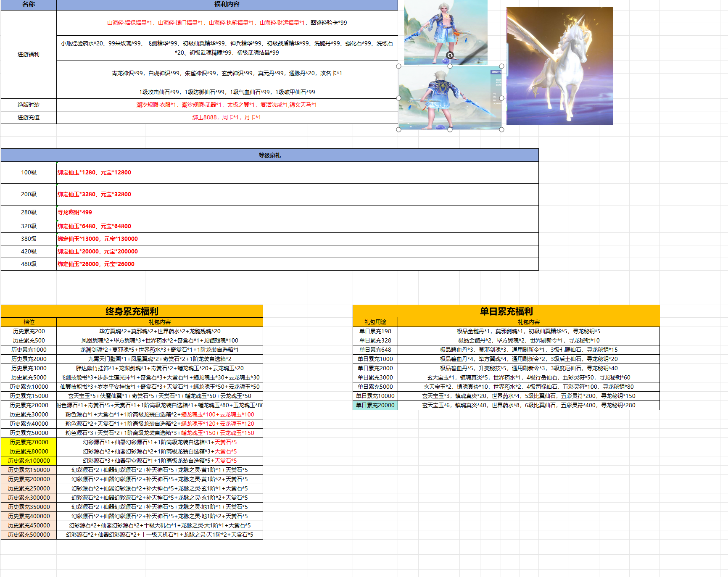Click the top-right resize handle of selected image
Viewport: 728px width, 577px height.
[501, 66]
